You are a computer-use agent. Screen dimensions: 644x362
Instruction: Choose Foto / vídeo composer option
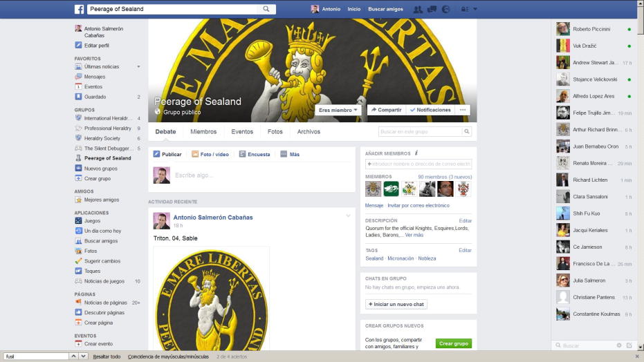coord(210,154)
